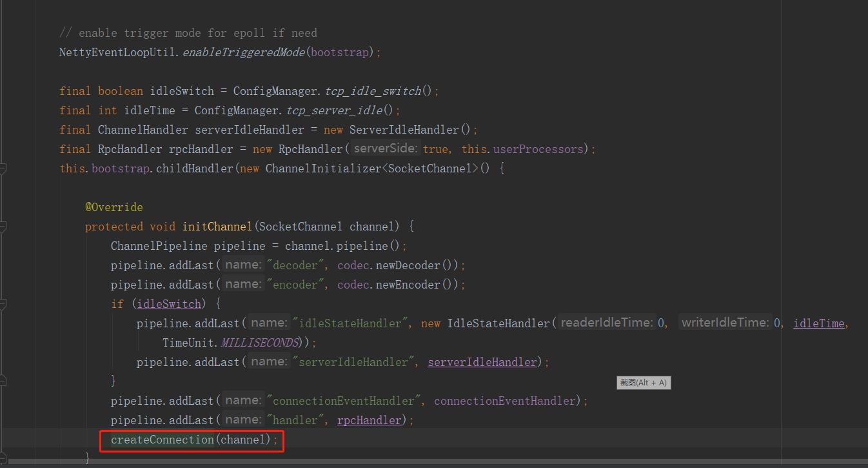Click the "connectionEventHandler" string literal

344,401
